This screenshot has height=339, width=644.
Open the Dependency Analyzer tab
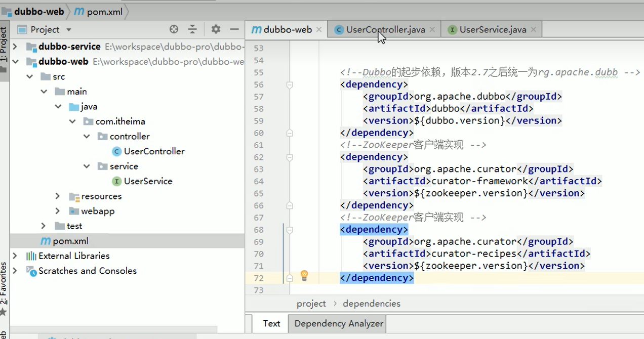point(339,323)
